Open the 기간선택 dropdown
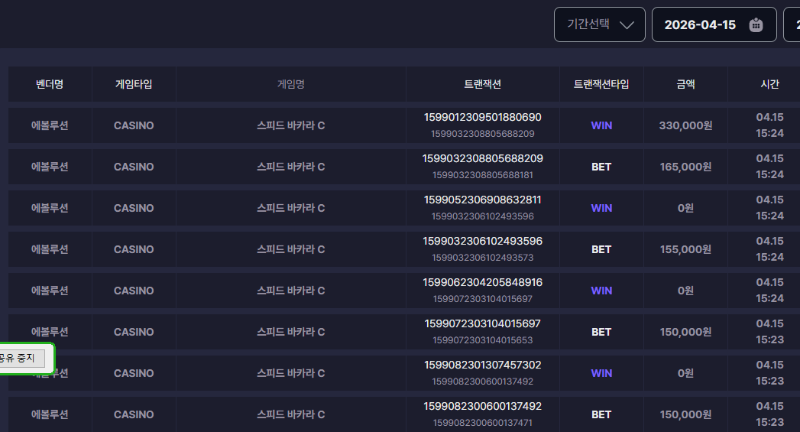Viewport: 800px width, 432px height. [x=599, y=25]
